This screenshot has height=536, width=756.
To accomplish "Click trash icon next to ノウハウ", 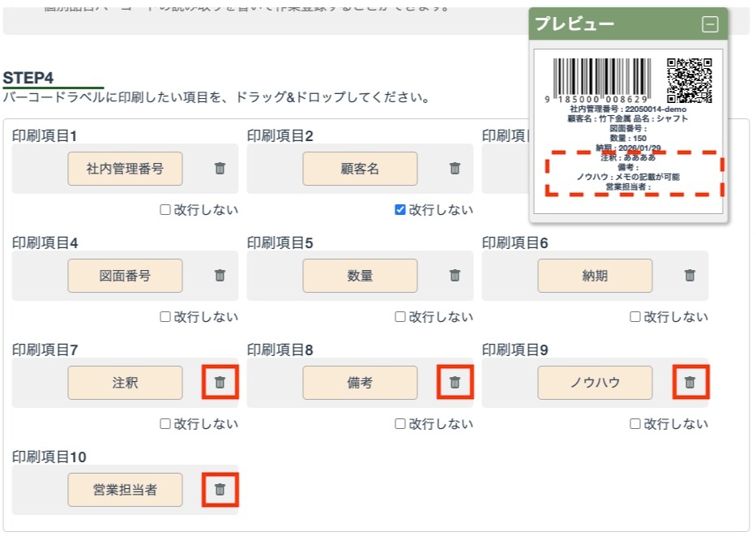I will (x=690, y=383).
